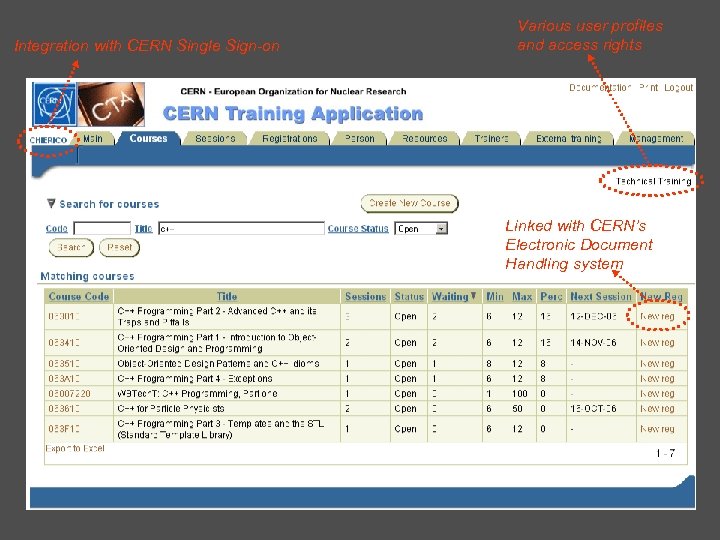Image resolution: width=720 pixels, height=540 pixels.
Task: Open course code for C++ Programming Part 1
Action: [64, 343]
